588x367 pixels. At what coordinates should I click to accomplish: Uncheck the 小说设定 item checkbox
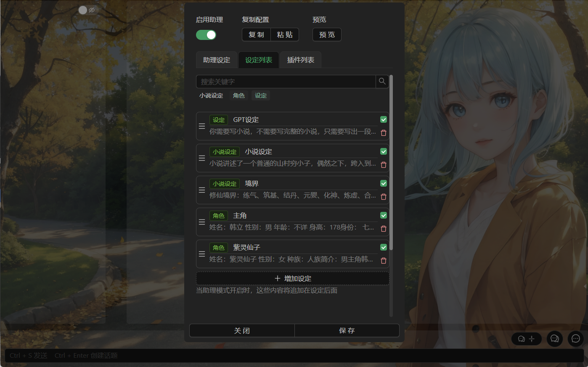click(384, 151)
